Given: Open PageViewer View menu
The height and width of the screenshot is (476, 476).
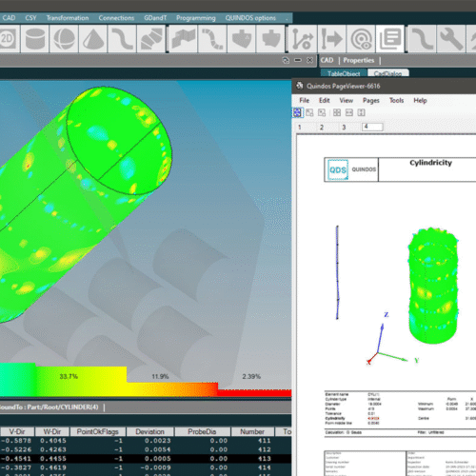Looking at the screenshot, I should 346,100.
